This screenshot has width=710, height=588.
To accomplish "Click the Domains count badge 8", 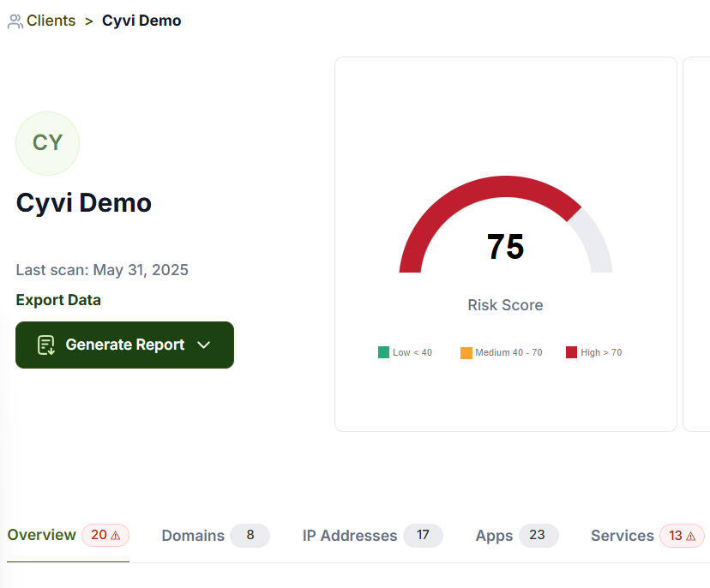I will 250,536.
